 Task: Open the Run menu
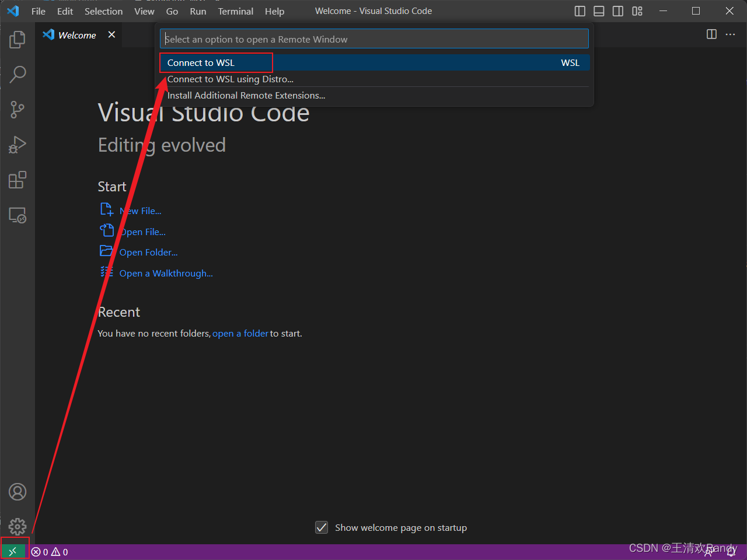[198, 11]
